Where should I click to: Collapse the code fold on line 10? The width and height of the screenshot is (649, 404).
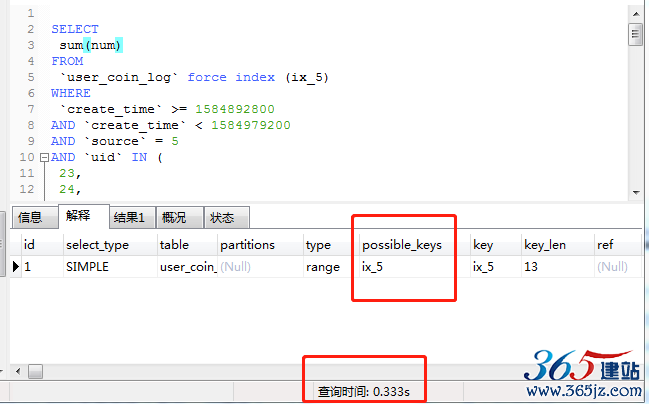coord(43,158)
